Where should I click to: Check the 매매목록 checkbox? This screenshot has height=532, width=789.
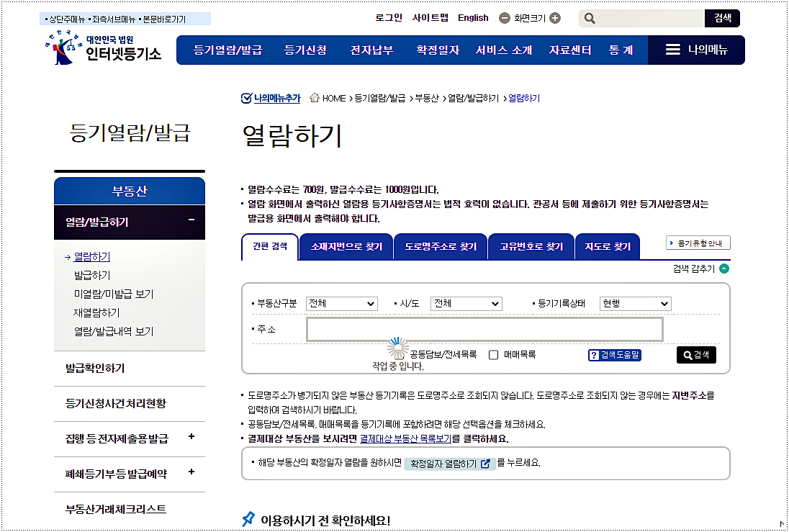(494, 356)
